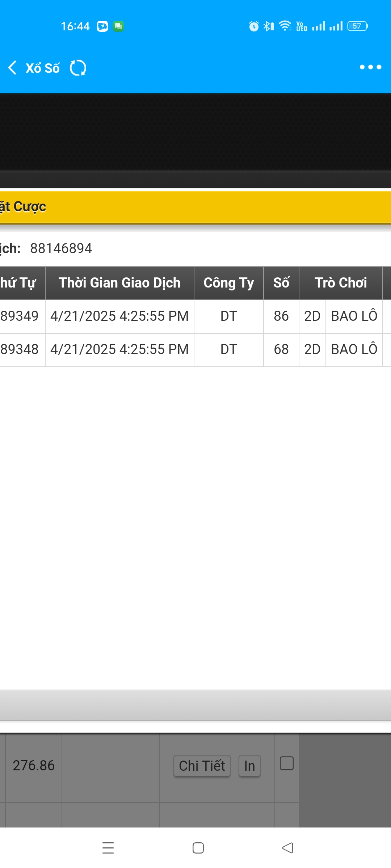This screenshot has height=868, width=391.
Task: Click the In print button
Action: pos(249,766)
